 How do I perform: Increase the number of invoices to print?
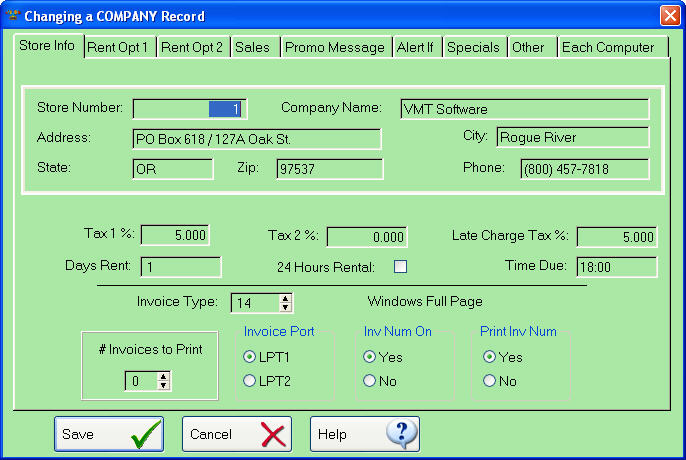[164, 376]
